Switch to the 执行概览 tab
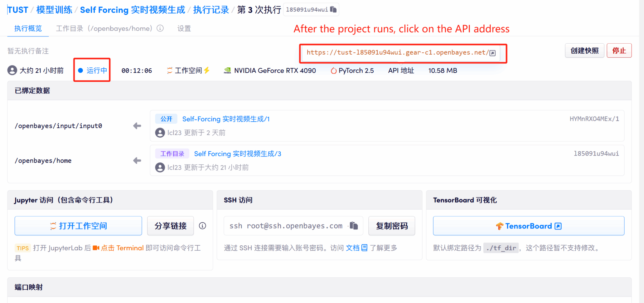Viewport: 644px width, 303px height. [x=28, y=29]
